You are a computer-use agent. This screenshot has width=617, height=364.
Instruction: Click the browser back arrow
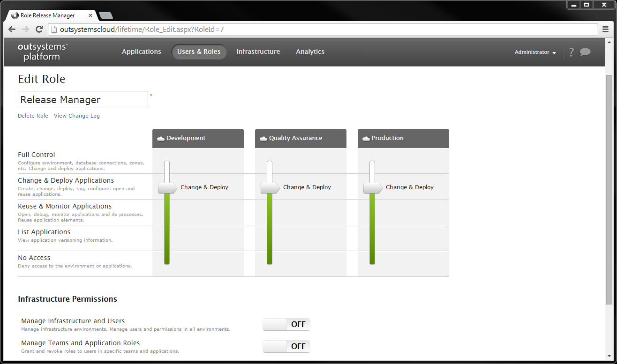pyautogui.click(x=11, y=29)
